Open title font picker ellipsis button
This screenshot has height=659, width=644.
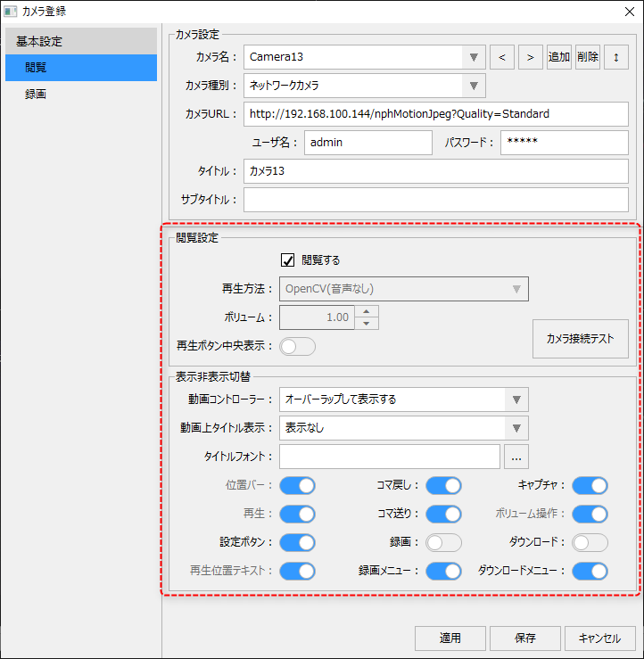click(516, 457)
